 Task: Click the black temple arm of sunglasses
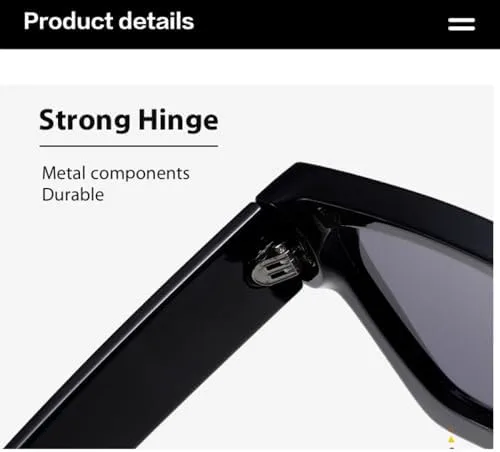(x=150, y=333)
